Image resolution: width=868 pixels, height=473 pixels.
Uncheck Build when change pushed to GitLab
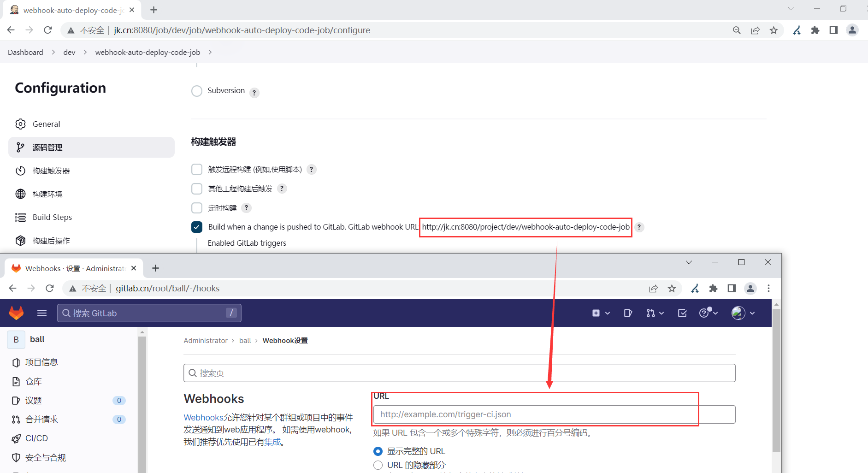(197, 227)
